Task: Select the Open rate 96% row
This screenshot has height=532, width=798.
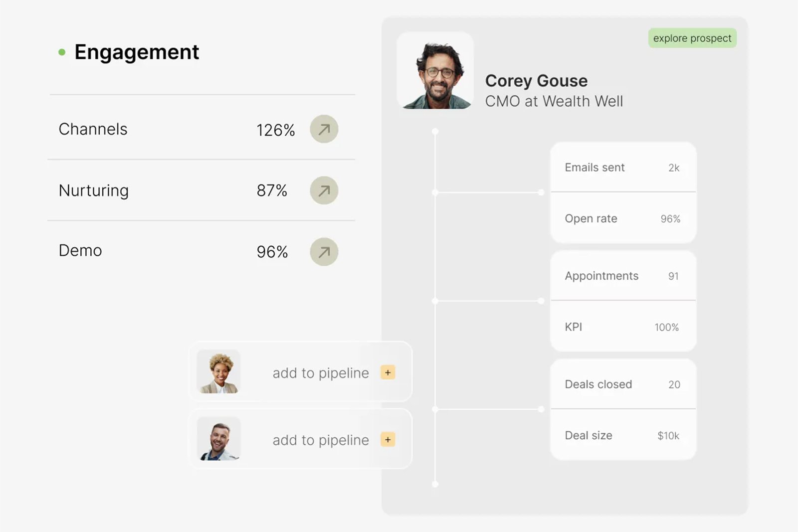Action: click(x=623, y=218)
